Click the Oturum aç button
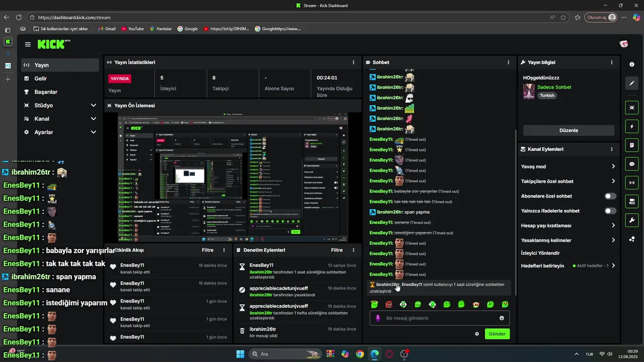This screenshot has height=362, width=644. point(602,17)
